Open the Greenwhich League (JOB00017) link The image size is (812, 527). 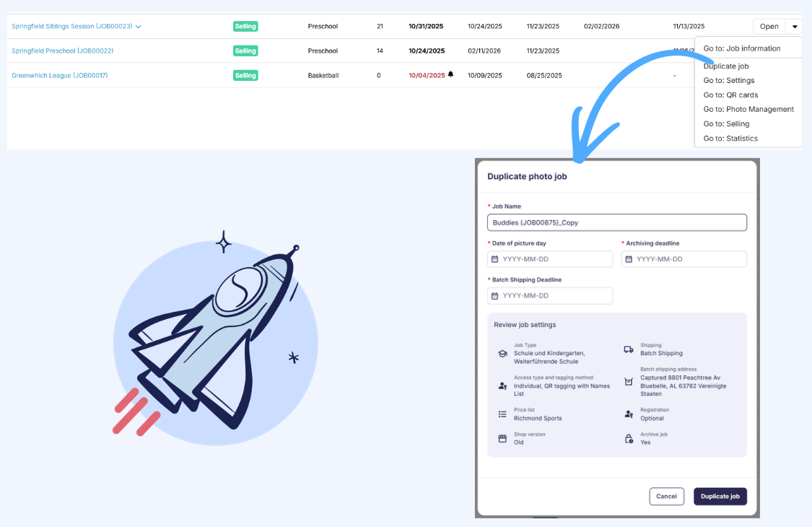60,76
